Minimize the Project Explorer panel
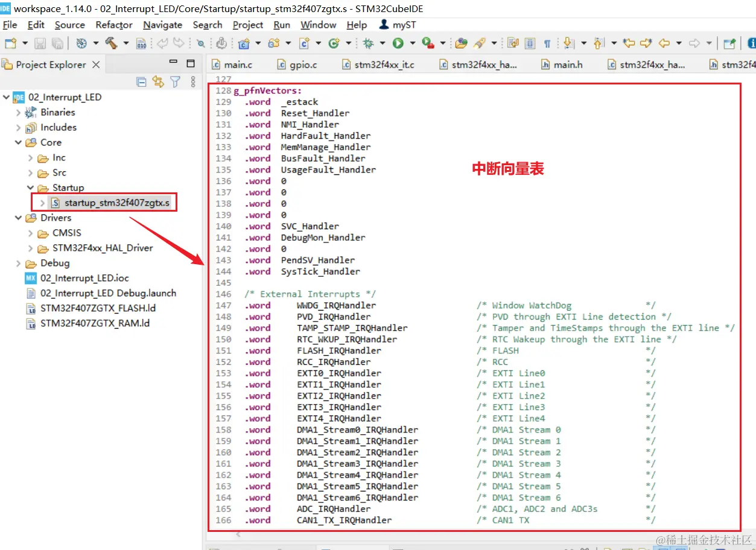756x550 pixels. [173, 63]
